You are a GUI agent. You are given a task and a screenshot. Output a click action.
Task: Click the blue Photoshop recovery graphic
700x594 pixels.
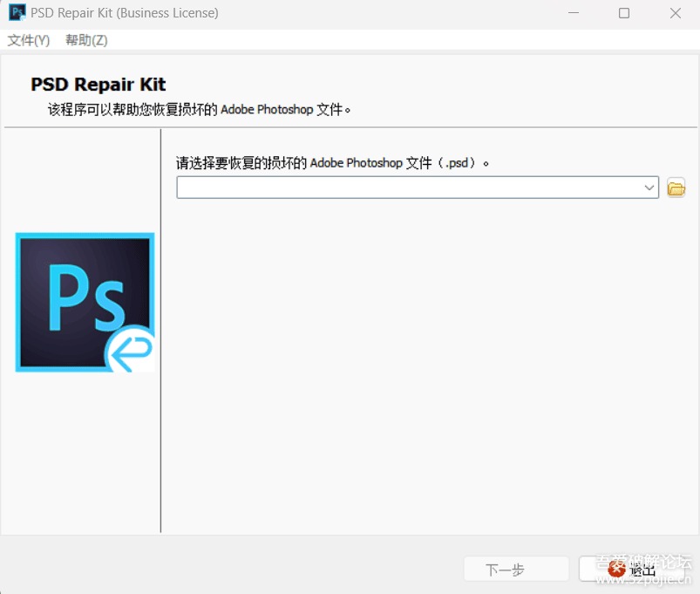pyautogui.click(x=85, y=302)
